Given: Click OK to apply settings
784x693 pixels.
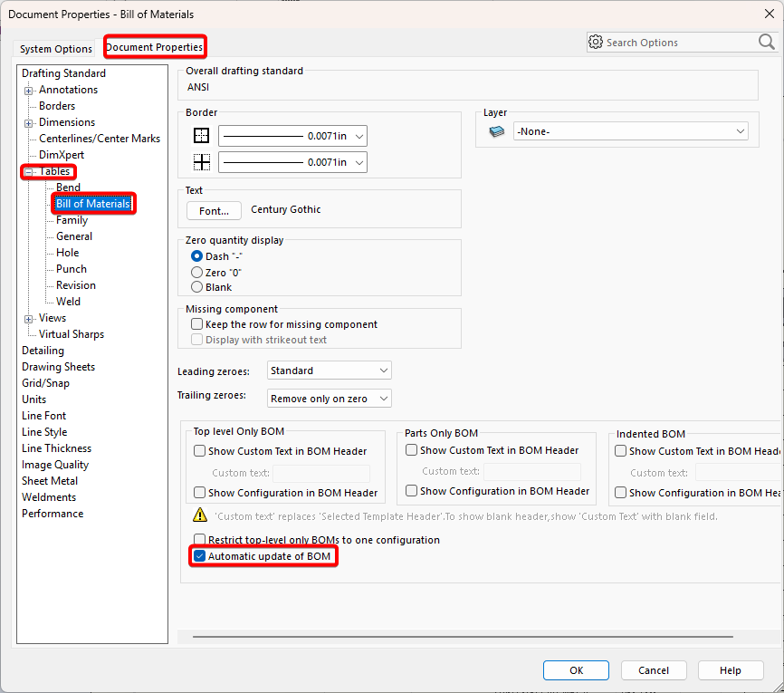Looking at the screenshot, I should coord(576,670).
